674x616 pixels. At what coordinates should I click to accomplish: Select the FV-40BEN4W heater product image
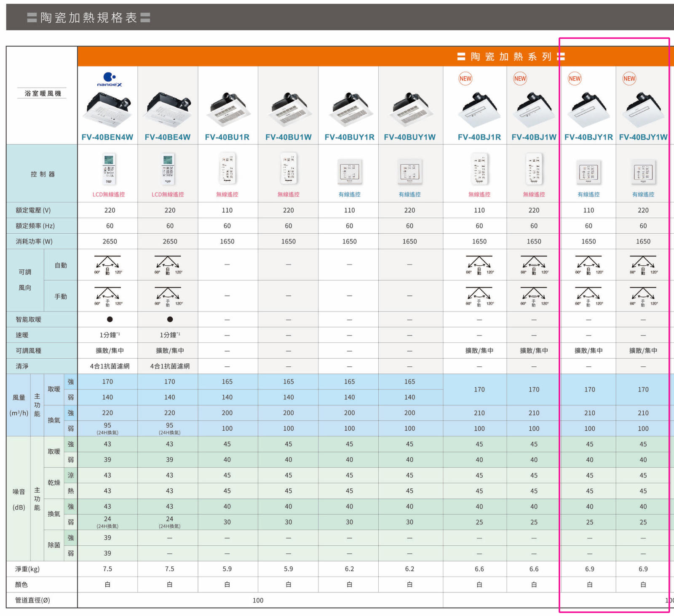(108, 109)
